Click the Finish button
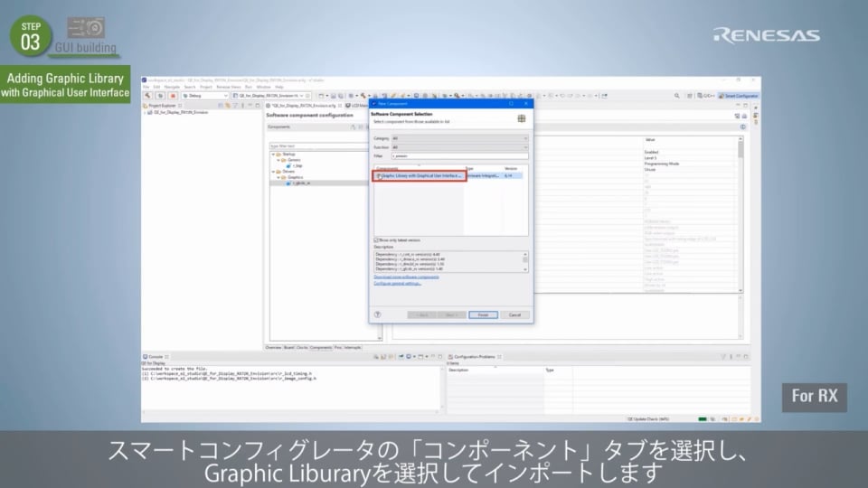 [483, 314]
